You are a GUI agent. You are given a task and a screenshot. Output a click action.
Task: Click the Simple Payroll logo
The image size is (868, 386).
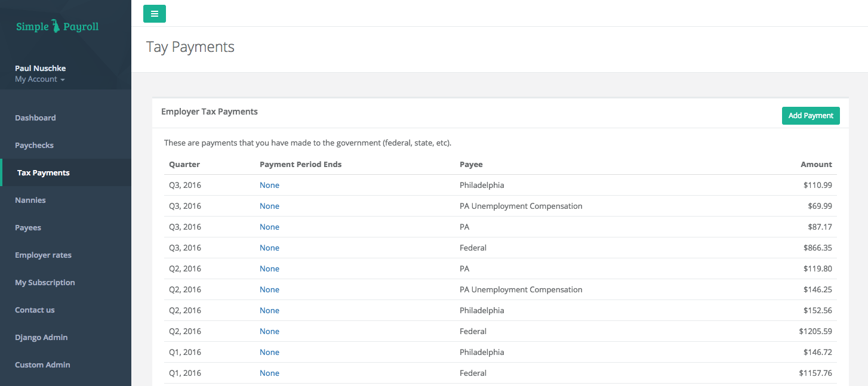click(x=57, y=26)
